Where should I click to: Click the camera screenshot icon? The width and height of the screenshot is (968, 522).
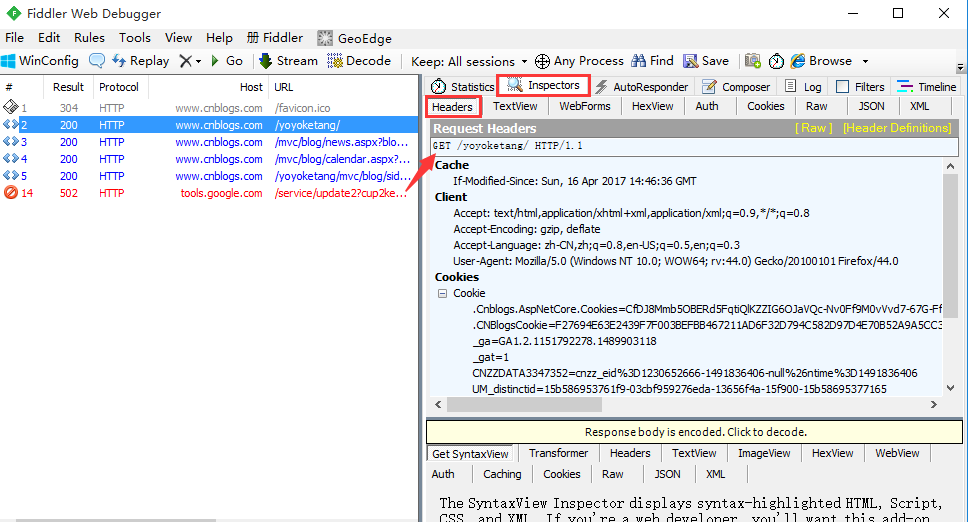click(x=753, y=60)
